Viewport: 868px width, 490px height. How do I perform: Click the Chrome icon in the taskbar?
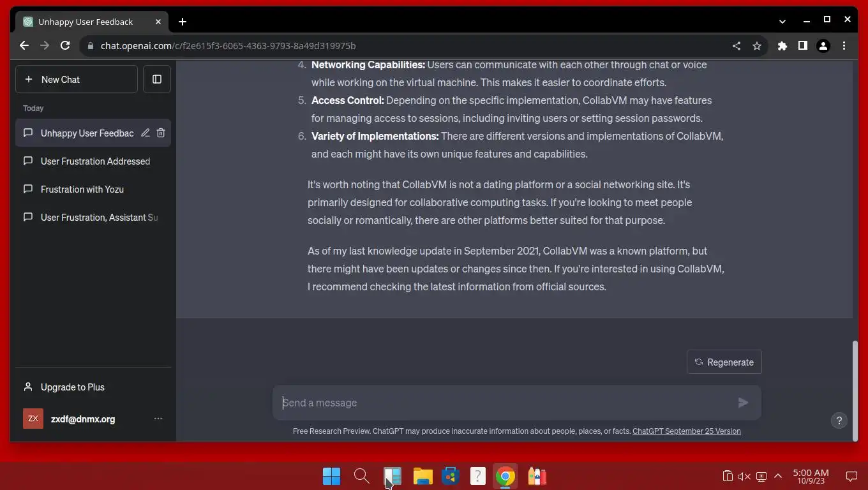pos(505,476)
